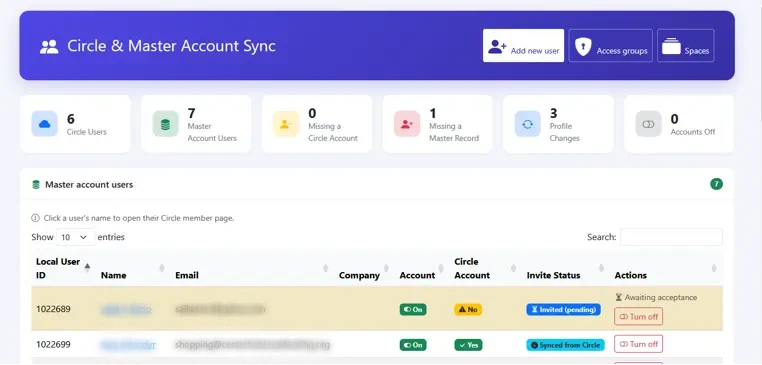762x365 pixels.
Task: Select the Local User ID cell 1022689
Action: pyautogui.click(x=53, y=309)
